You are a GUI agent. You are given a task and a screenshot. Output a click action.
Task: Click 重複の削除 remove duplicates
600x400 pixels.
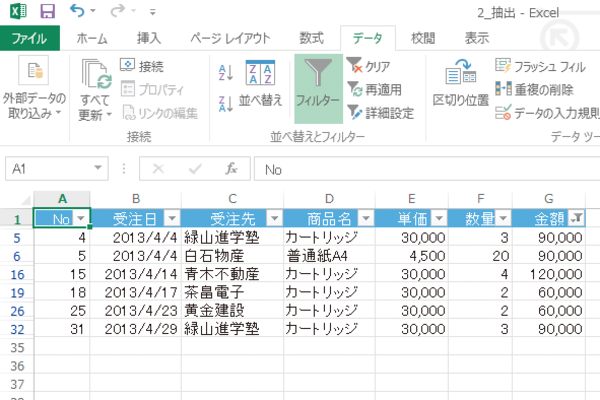point(534,89)
